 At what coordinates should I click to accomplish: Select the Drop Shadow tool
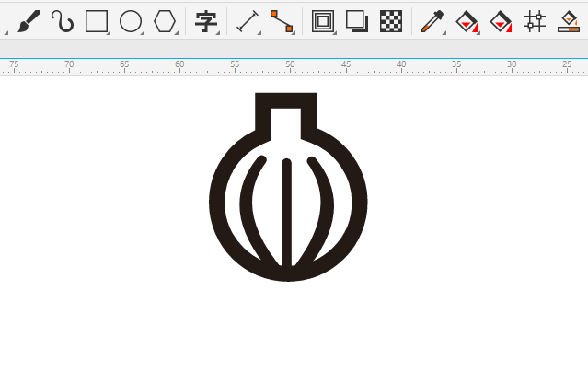(x=357, y=21)
